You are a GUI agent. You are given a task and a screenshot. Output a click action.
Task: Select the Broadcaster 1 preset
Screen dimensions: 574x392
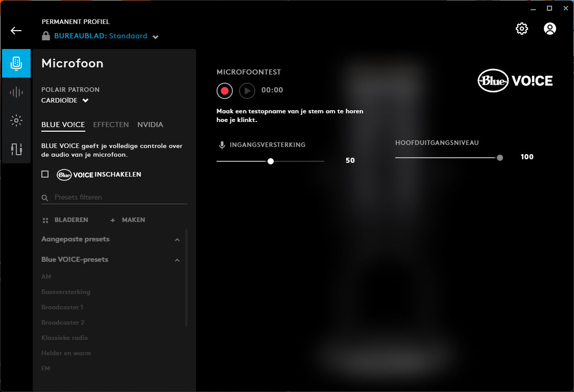tap(62, 307)
